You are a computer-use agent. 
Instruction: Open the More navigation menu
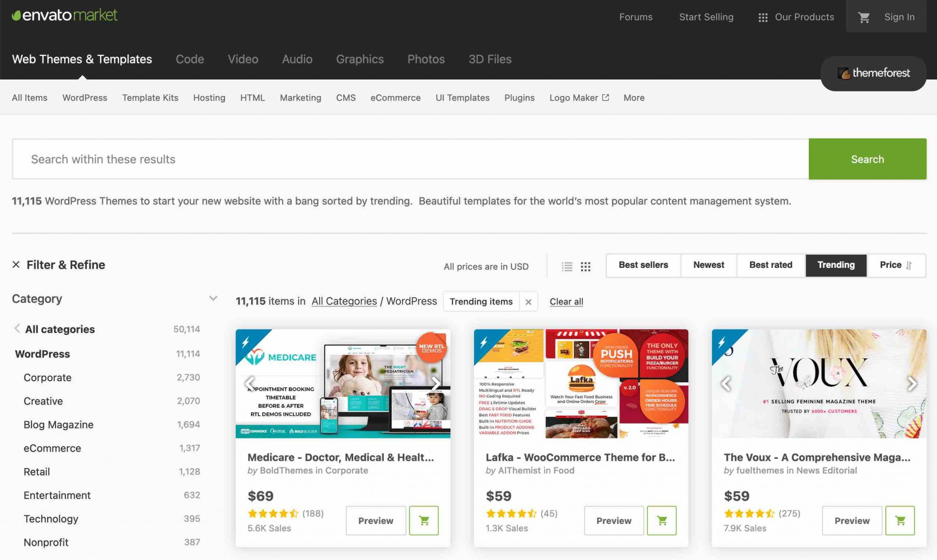pos(633,97)
